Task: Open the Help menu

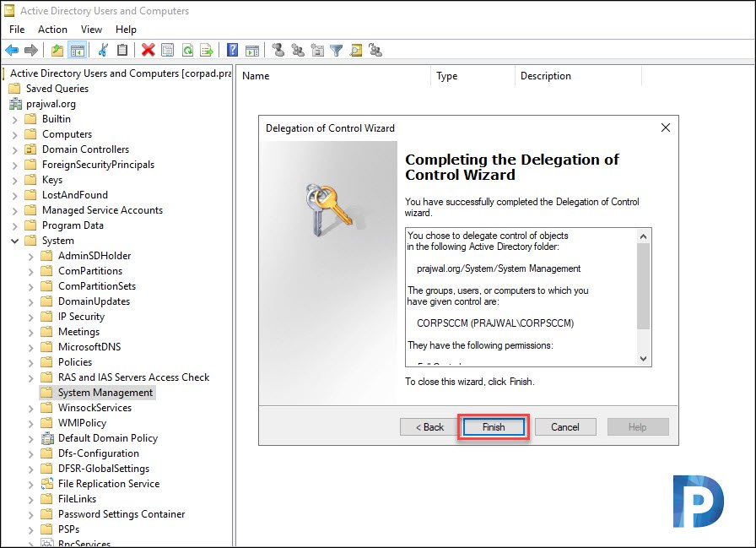Action: (x=126, y=30)
